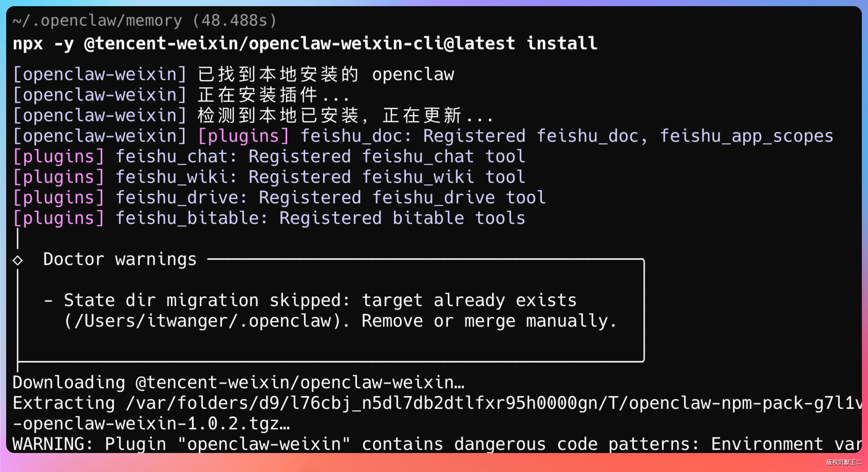Click the feishu_bitable Registered bitable tools line

click(320, 218)
